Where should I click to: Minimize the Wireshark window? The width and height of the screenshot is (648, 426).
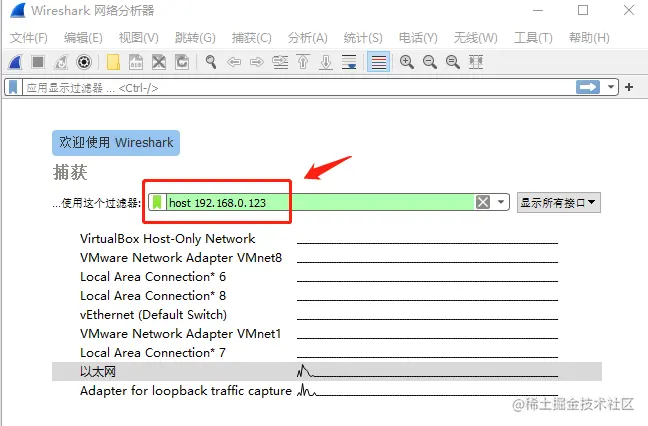[x=538, y=10]
